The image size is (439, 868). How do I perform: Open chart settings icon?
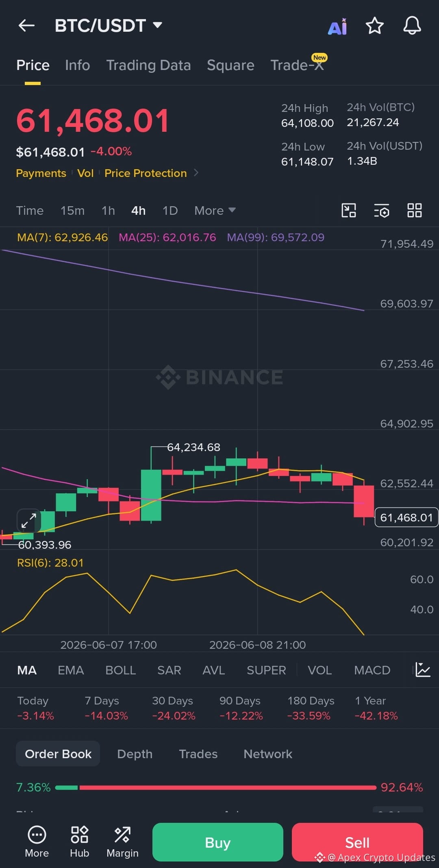point(381,210)
